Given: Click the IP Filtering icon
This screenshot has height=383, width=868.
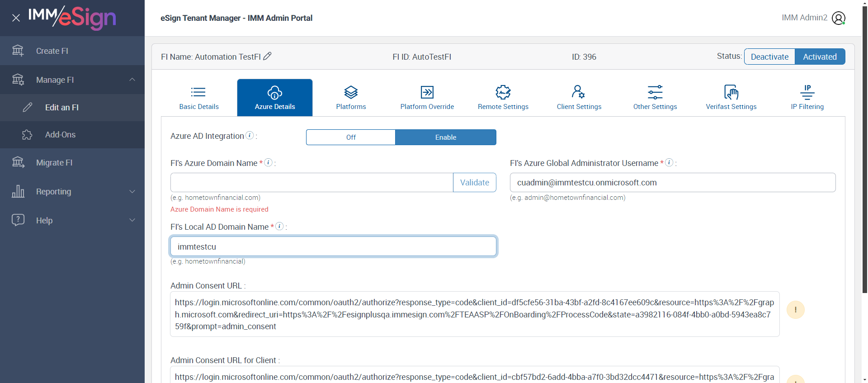Looking at the screenshot, I should click(x=807, y=92).
